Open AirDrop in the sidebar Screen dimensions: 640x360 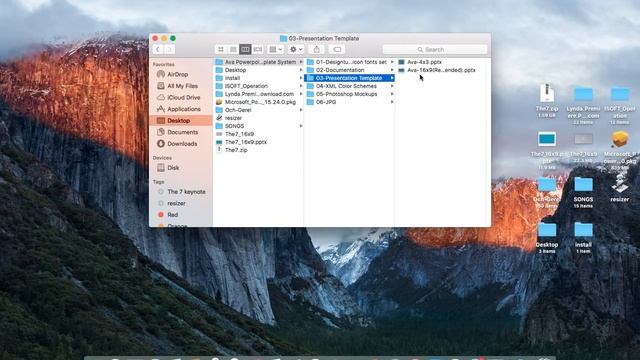[x=177, y=74]
